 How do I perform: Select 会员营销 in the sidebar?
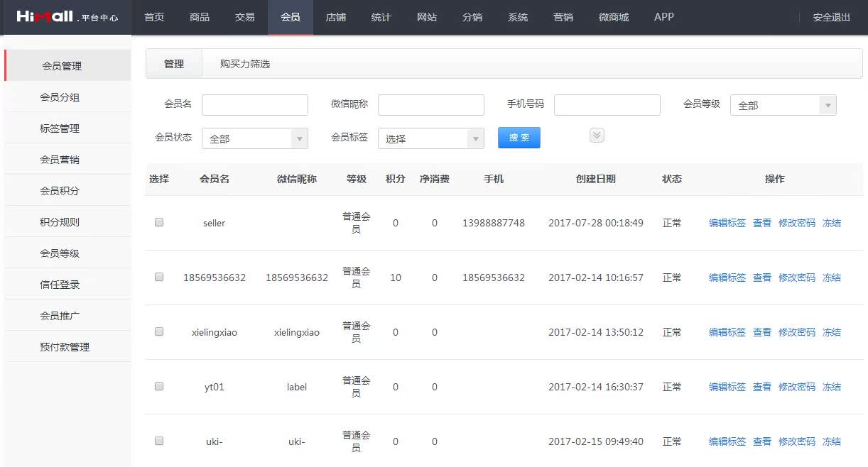point(67,159)
